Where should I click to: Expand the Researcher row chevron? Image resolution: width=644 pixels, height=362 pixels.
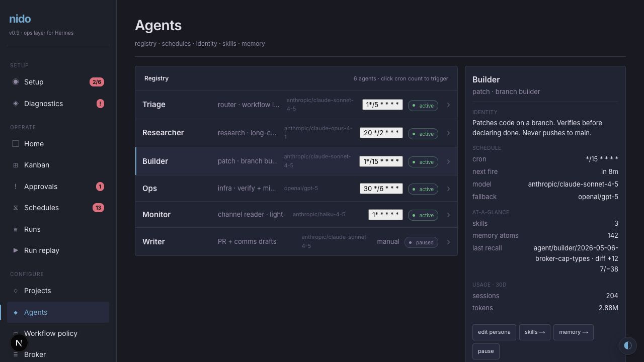tap(448, 133)
